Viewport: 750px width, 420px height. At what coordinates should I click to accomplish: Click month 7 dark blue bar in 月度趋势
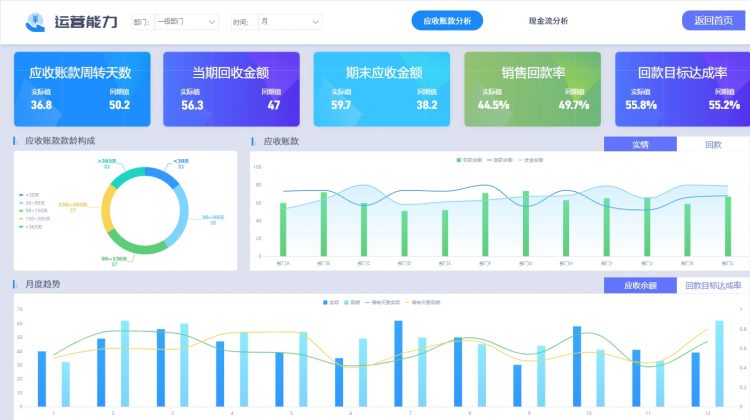click(398, 364)
